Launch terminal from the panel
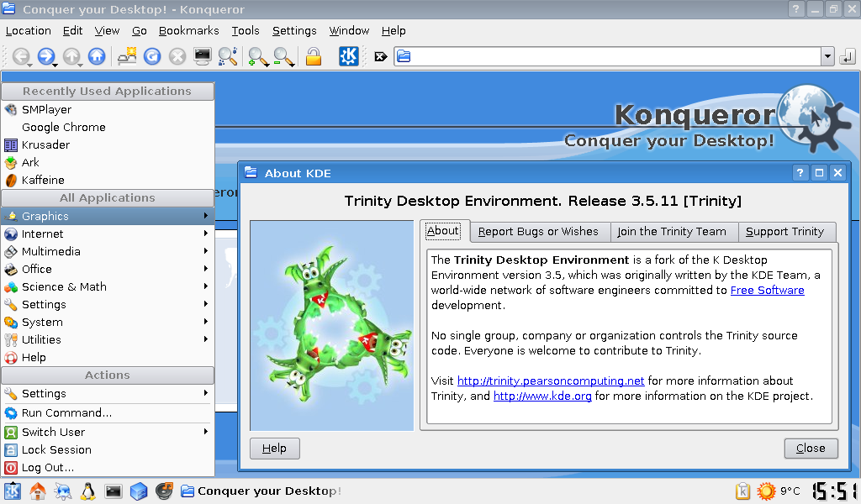Screen dimensions: 861x504 [114, 491]
